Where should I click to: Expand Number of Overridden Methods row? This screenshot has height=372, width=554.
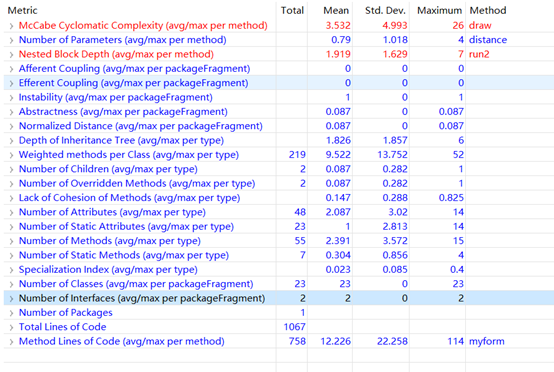(11, 184)
